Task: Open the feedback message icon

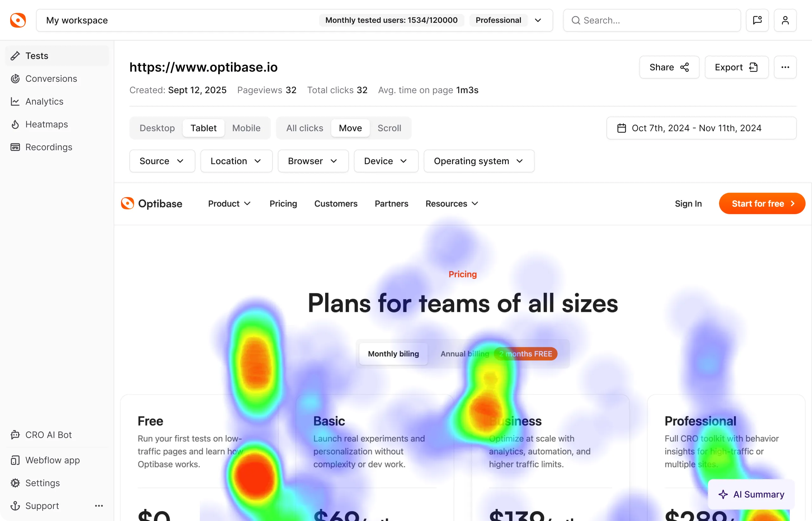Action: (x=757, y=20)
